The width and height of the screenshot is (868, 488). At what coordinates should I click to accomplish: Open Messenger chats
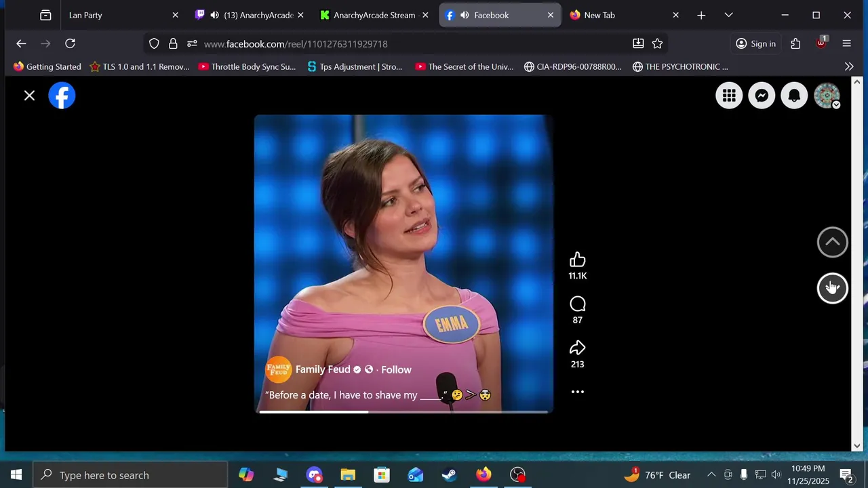click(762, 96)
